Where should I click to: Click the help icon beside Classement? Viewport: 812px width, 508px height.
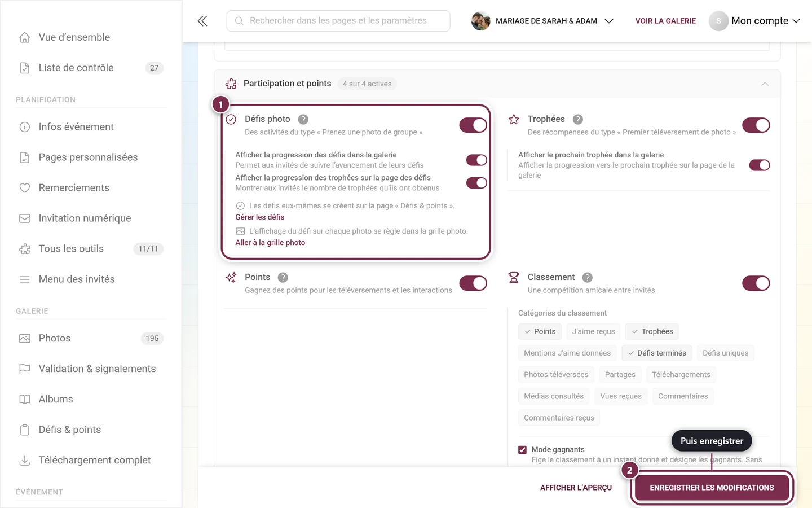pos(588,277)
